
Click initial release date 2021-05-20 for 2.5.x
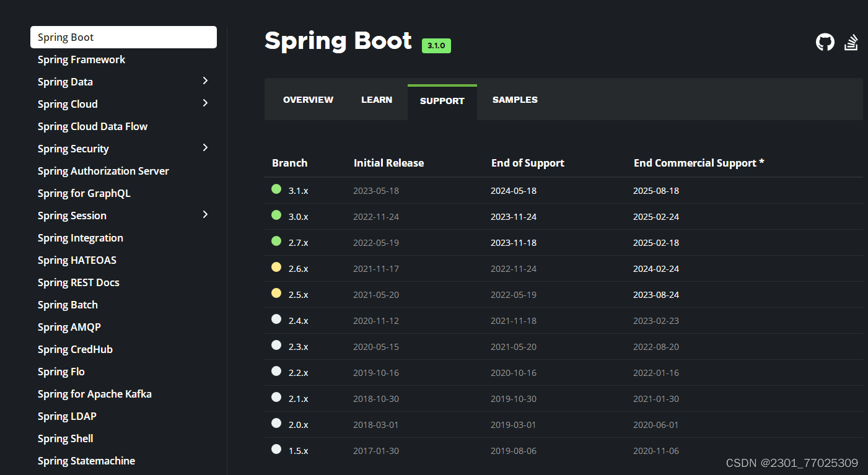[376, 295]
